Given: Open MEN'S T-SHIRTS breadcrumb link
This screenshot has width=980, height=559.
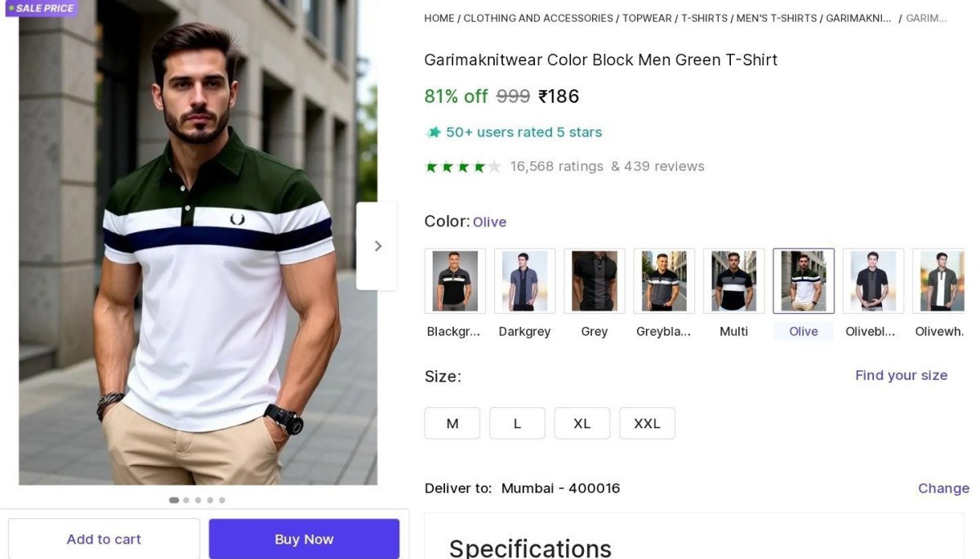Looking at the screenshot, I should (x=776, y=17).
